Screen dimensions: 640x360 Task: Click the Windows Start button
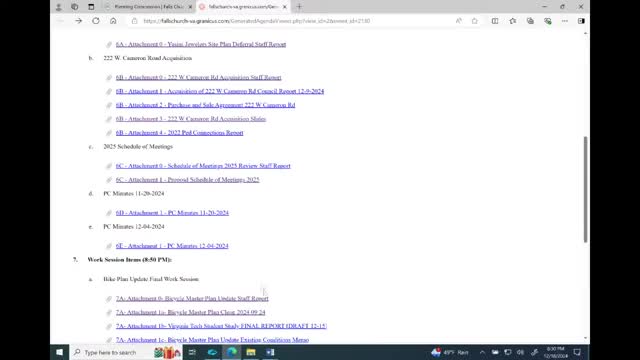(60, 352)
